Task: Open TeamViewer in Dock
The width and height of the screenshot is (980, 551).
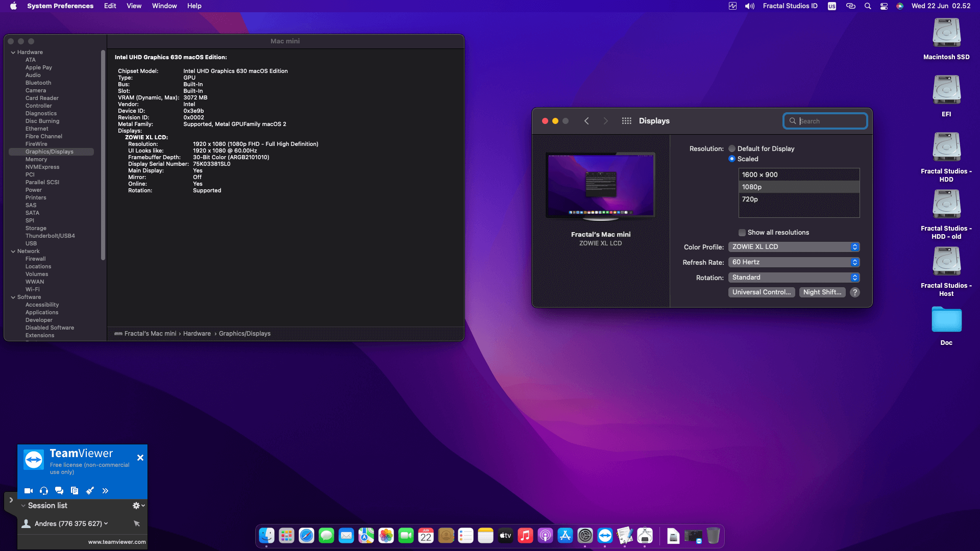Action: coord(605,535)
